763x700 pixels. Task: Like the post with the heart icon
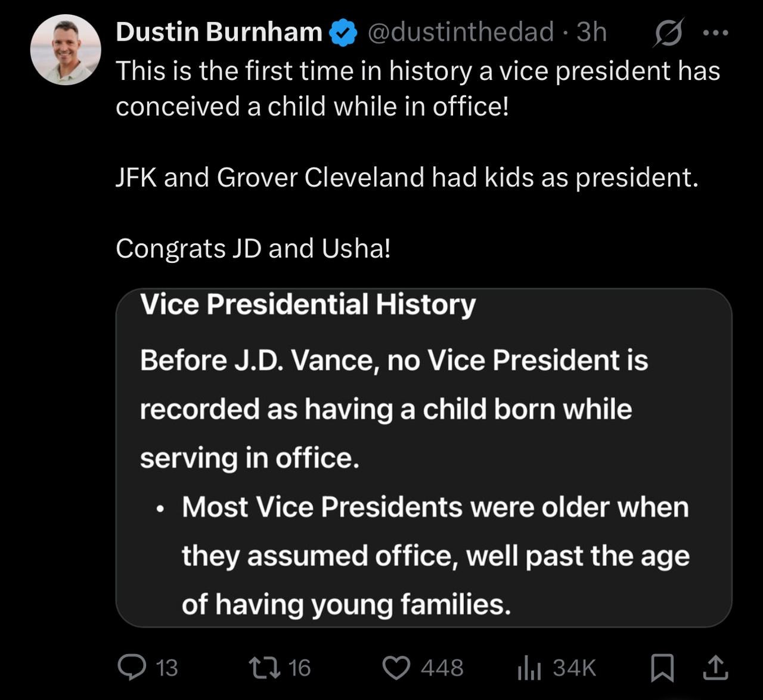pos(396,667)
